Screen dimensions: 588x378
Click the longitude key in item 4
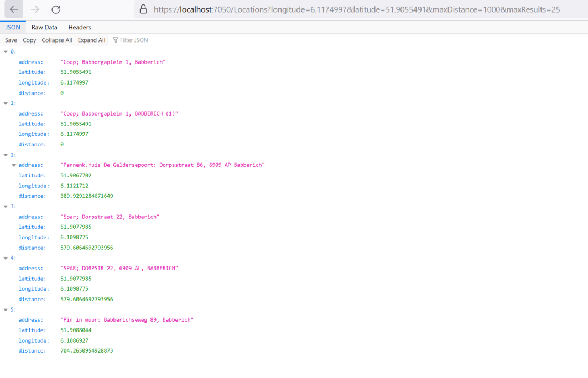[x=34, y=289]
